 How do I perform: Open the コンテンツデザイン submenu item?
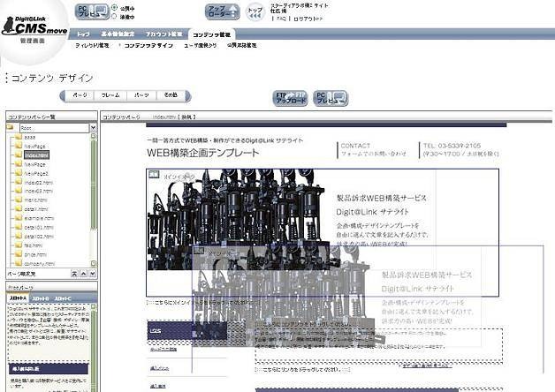click(148, 45)
